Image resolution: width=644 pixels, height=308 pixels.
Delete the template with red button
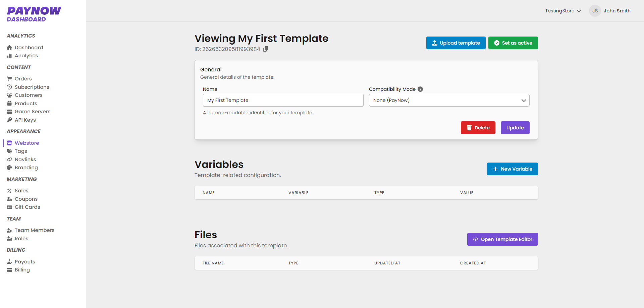click(x=478, y=128)
